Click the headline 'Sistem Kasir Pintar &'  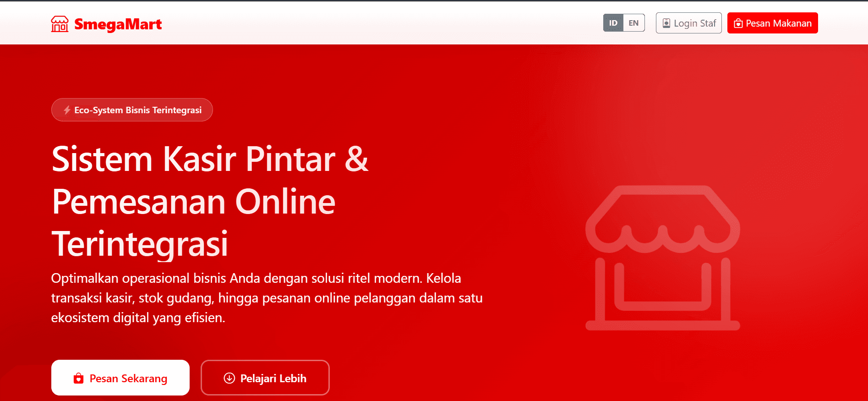pyautogui.click(x=210, y=159)
